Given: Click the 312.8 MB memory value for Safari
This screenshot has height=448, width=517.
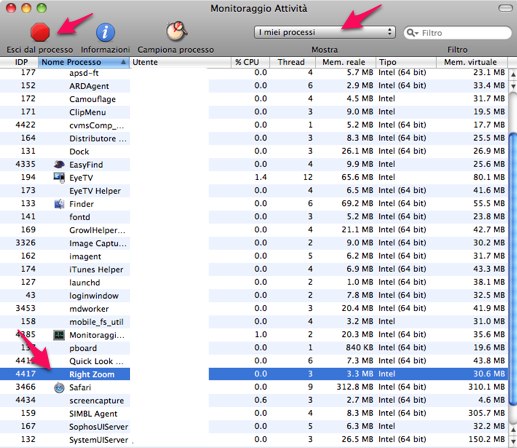Looking at the screenshot, I should click(355, 387).
